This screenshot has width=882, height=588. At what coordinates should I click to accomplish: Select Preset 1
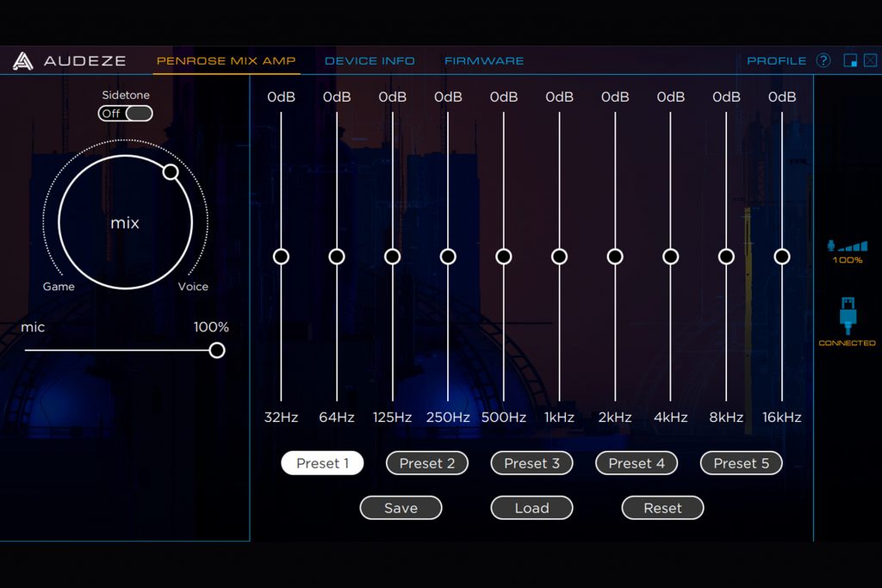(x=322, y=463)
